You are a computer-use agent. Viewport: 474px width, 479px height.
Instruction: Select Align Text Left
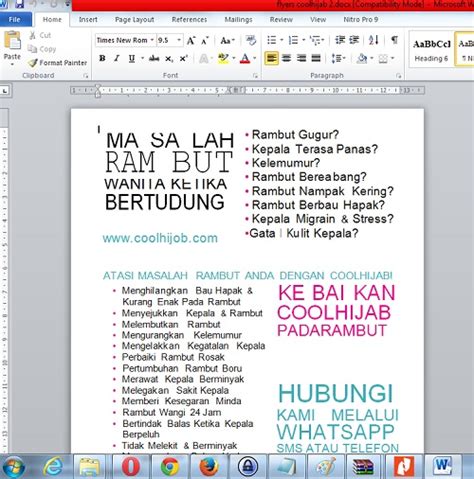click(x=272, y=59)
